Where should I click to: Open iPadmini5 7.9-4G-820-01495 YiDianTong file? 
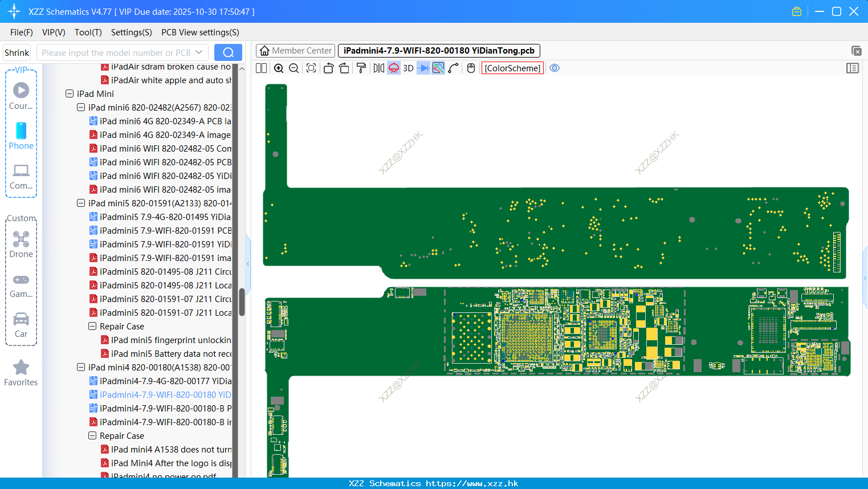coord(161,217)
